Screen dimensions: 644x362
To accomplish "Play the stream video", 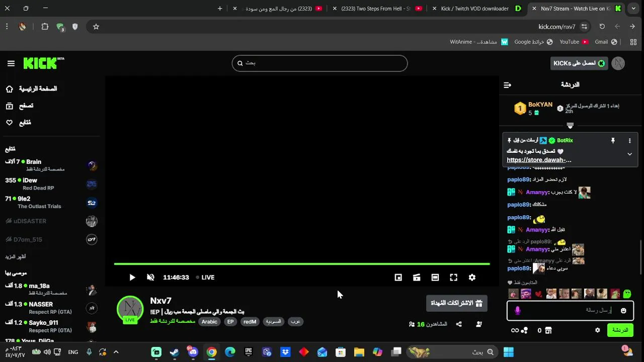I will 132,277.
